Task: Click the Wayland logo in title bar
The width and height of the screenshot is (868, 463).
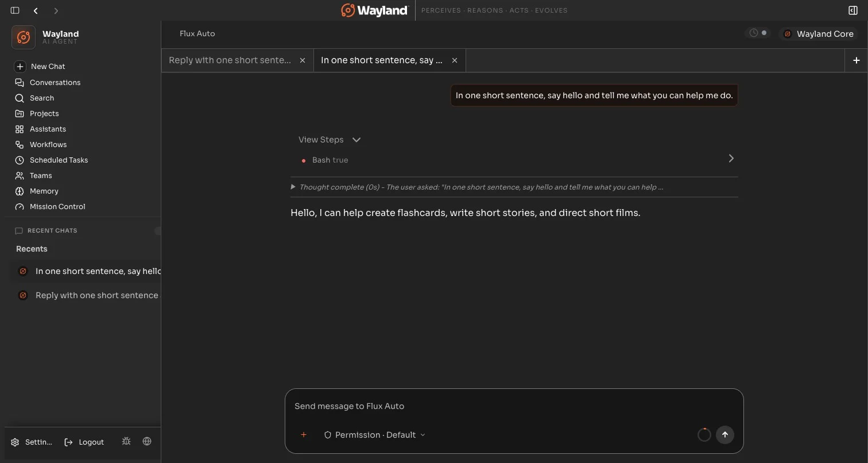Action: pyautogui.click(x=375, y=10)
